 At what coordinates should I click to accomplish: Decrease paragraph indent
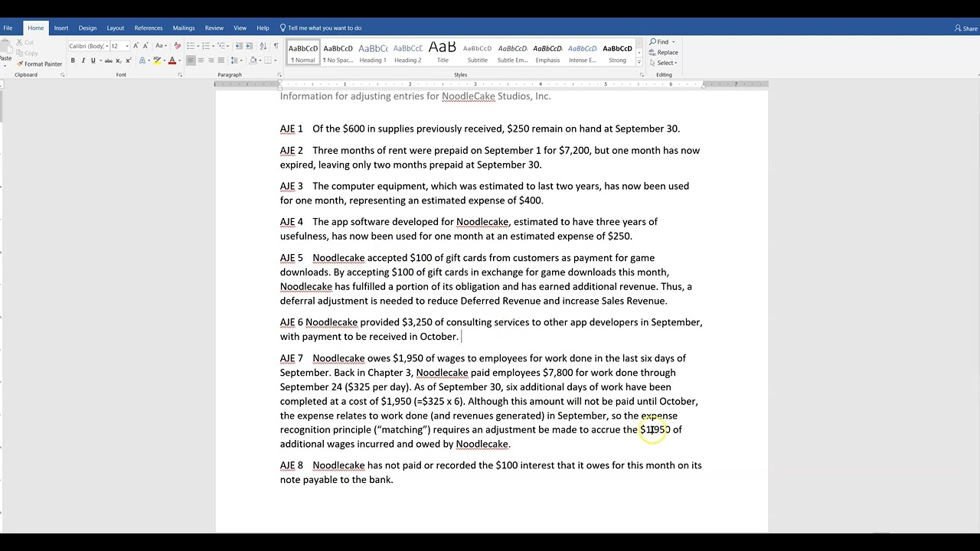tap(239, 46)
